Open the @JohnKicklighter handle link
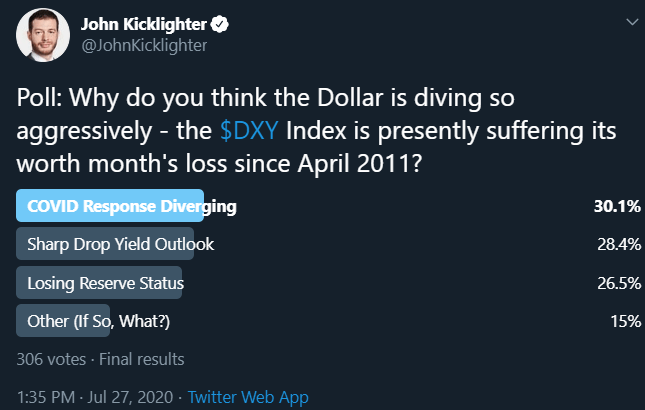 coord(144,46)
